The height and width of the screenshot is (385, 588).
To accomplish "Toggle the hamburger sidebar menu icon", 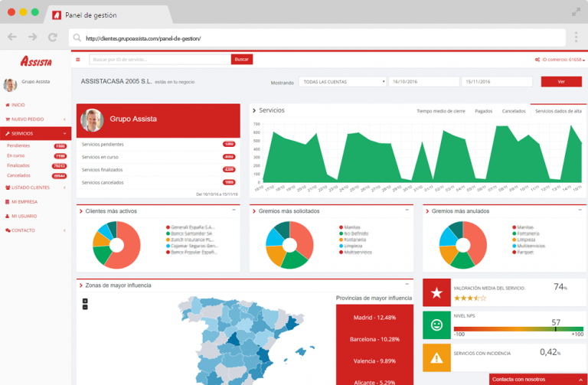I will pos(77,59).
